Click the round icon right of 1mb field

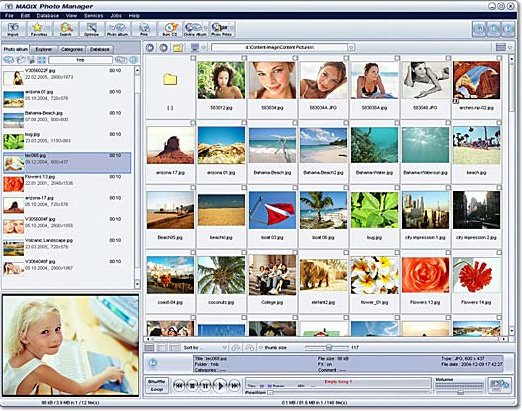133,60
